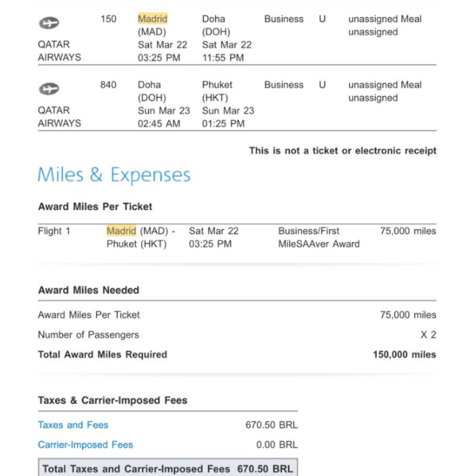This screenshot has height=476, width=449.
Task: Select flight number 840
Action: (109, 85)
